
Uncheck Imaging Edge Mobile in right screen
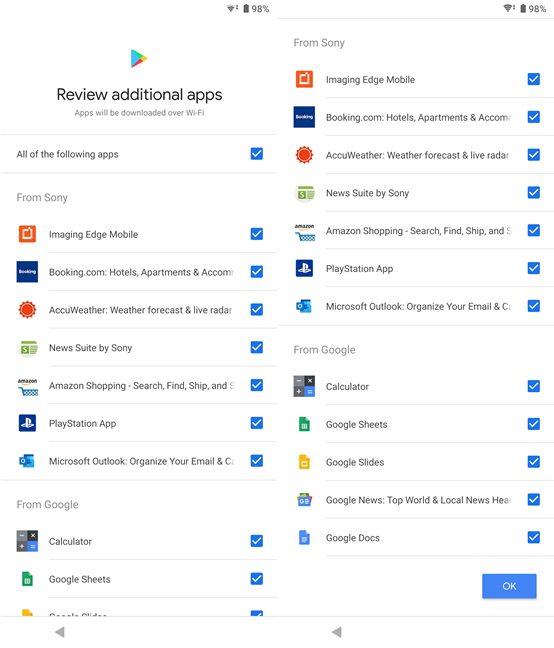(x=534, y=79)
